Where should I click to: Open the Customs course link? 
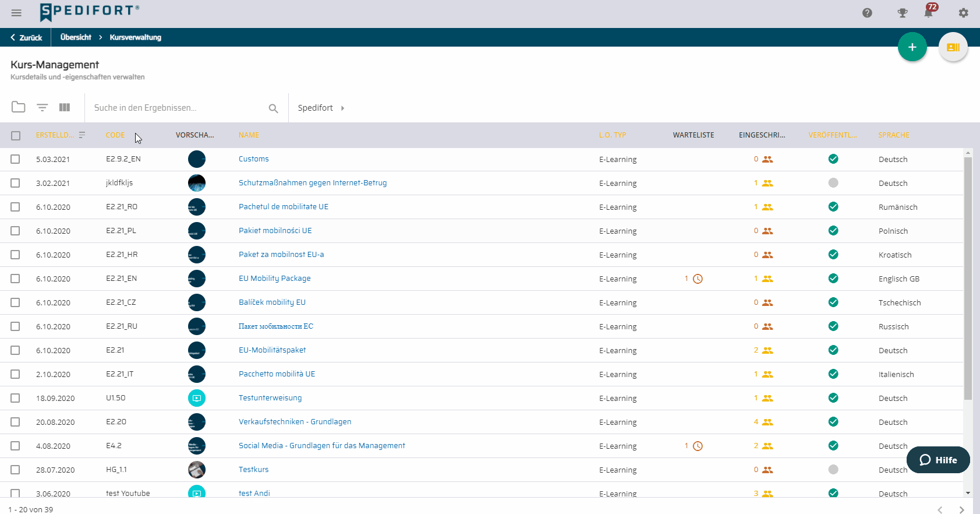click(254, 159)
